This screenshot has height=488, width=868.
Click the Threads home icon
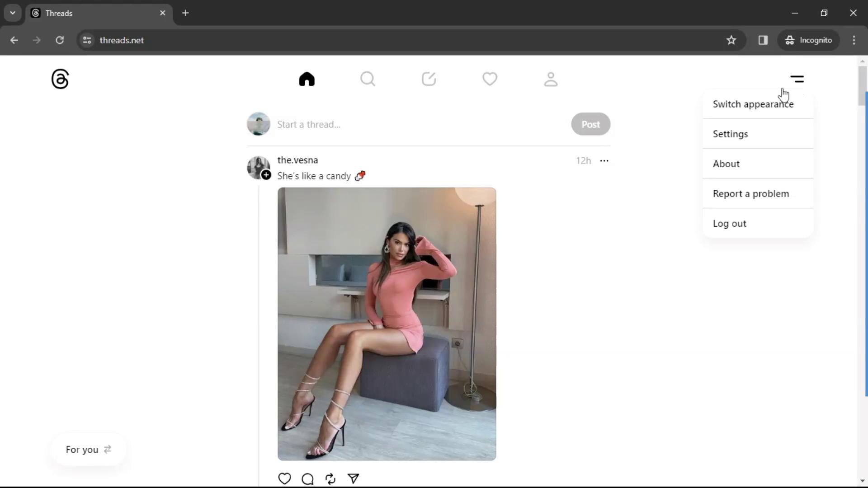click(307, 79)
